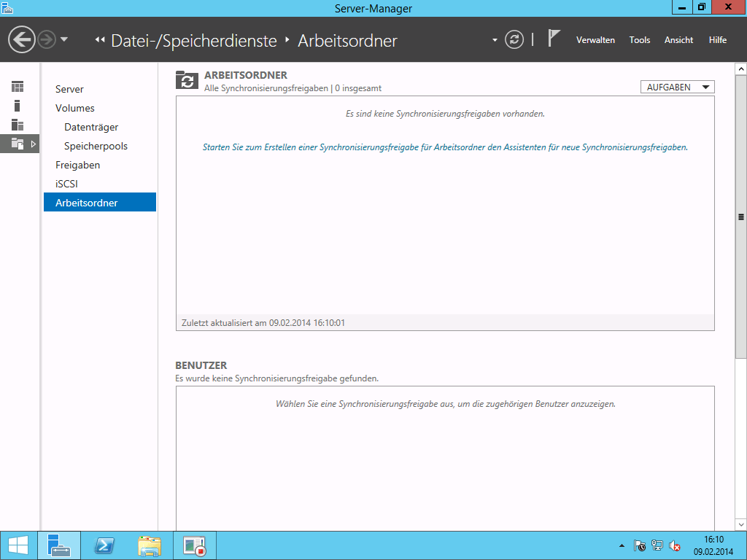747x560 pixels.
Task: Click the muted speaker tray icon
Action: pos(675,545)
